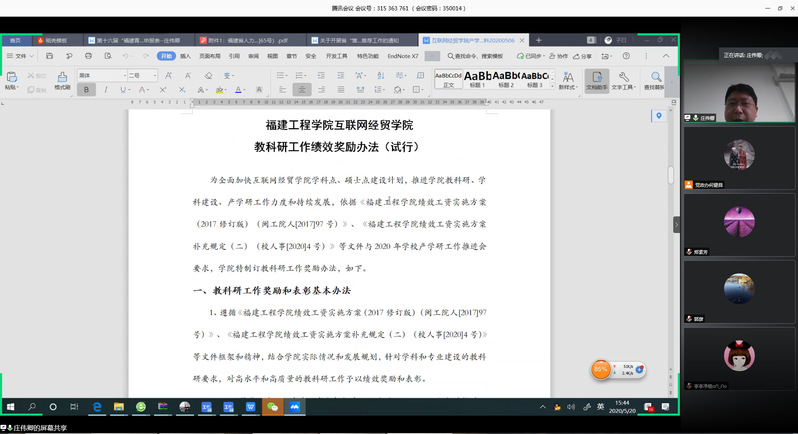The height and width of the screenshot is (434, 798).
Task: Switch to the Insert ribbon tab
Action: click(x=185, y=56)
